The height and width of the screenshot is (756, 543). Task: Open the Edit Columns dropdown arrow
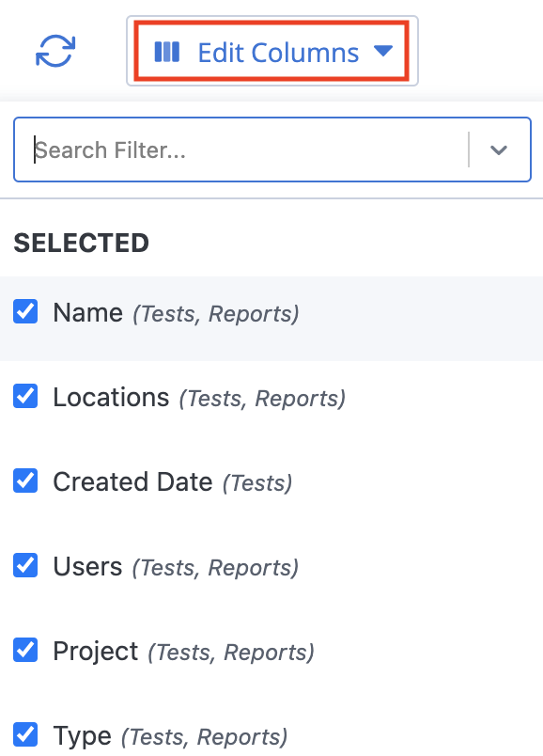[x=383, y=50]
